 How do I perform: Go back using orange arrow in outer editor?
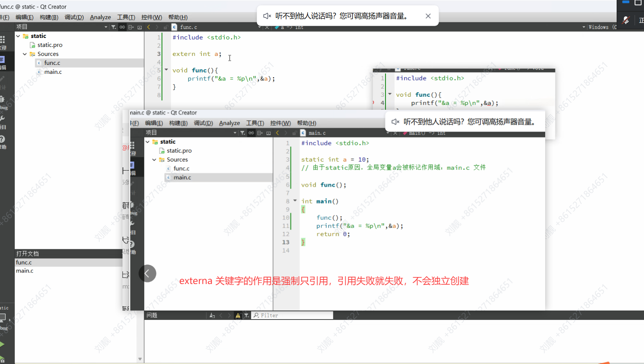tap(149, 27)
